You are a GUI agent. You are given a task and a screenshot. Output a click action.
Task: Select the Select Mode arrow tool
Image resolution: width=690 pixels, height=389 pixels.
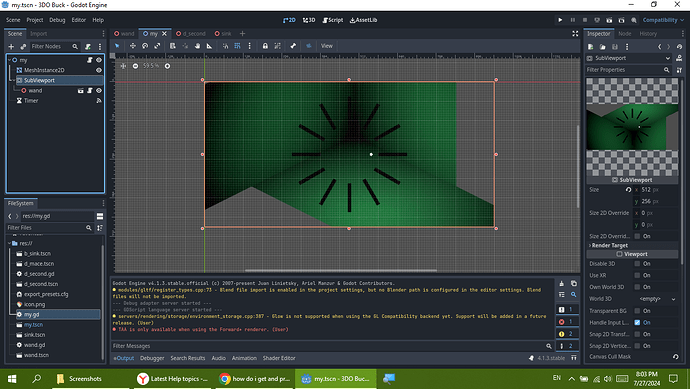coord(117,46)
